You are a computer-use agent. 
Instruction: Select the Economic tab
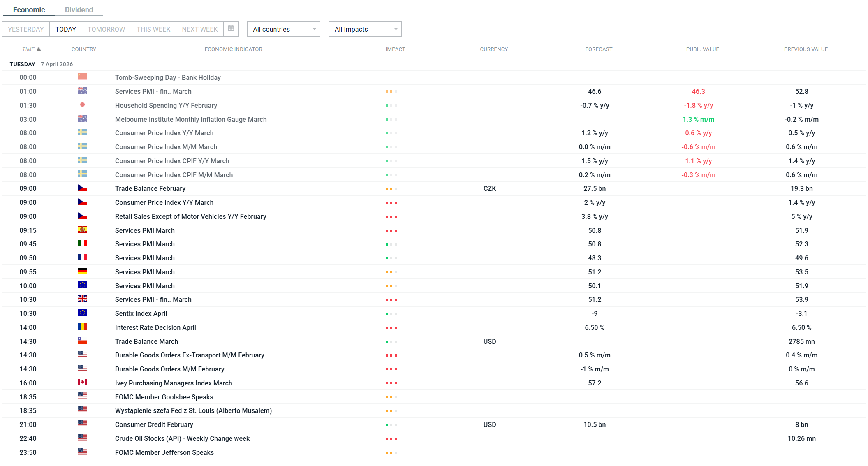pos(29,9)
